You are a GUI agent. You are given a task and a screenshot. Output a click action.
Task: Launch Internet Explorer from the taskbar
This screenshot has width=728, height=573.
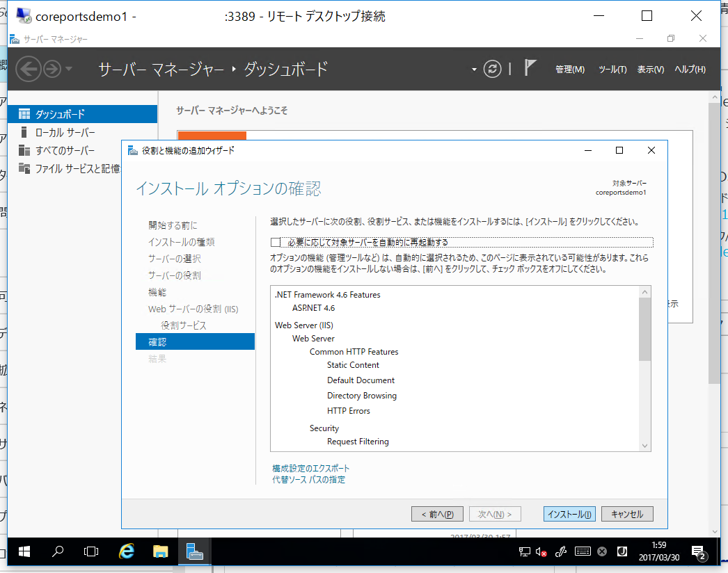[126, 551]
